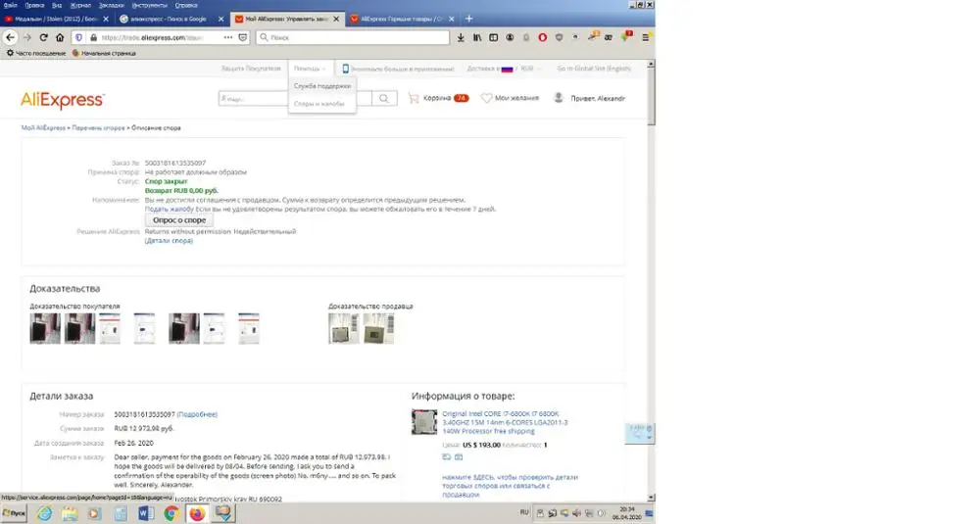Image resolution: width=980 pixels, height=524 pixels.
Task: Go back with the browser back arrow
Action: pyautogui.click(x=10, y=37)
